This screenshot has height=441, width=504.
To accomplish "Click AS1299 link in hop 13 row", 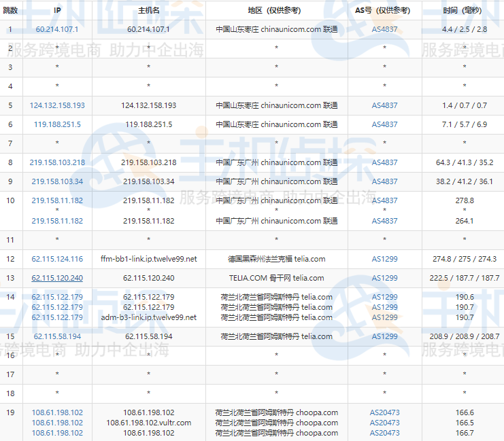I will tap(384, 278).
